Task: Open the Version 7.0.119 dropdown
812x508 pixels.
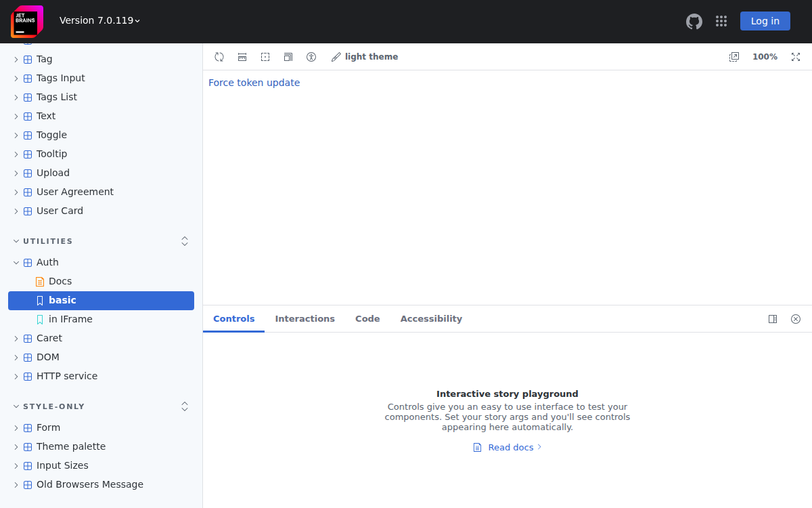Action: click(x=100, y=20)
